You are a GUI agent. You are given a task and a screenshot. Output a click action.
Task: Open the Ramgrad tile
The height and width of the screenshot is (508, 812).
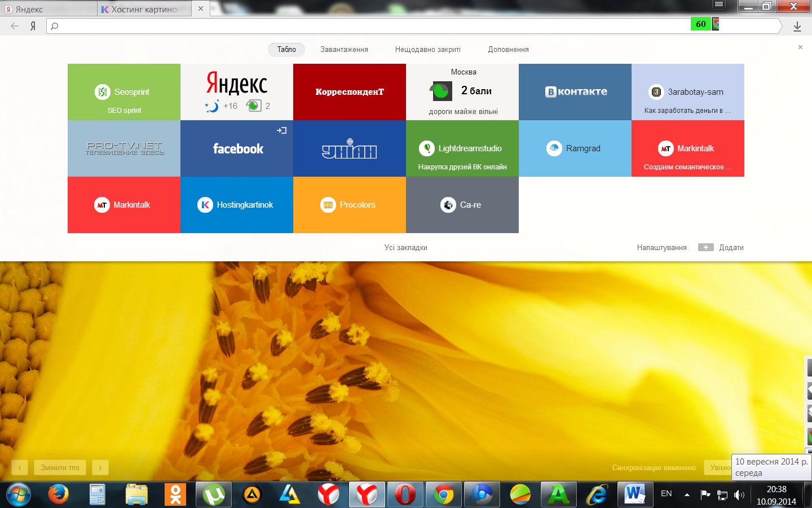(x=575, y=148)
